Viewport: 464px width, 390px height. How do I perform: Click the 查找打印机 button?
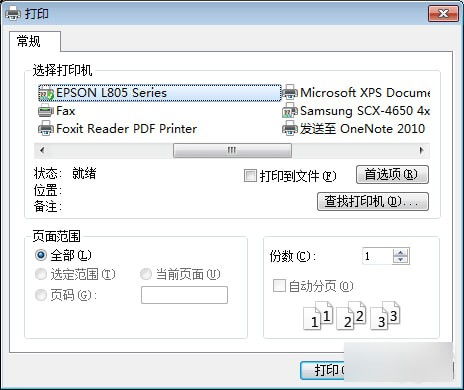pyautogui.click(x=373, y=201)
